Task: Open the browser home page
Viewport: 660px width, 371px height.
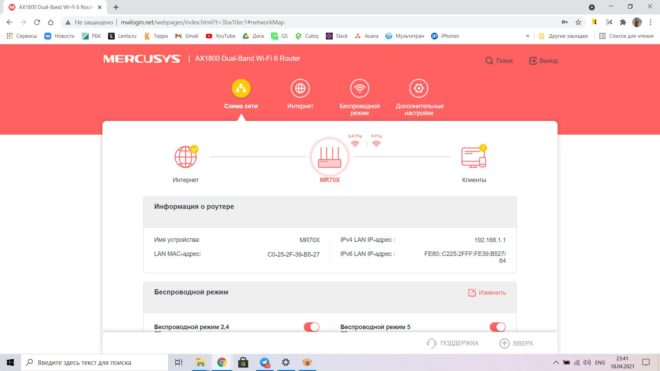Action: point(51,22)
